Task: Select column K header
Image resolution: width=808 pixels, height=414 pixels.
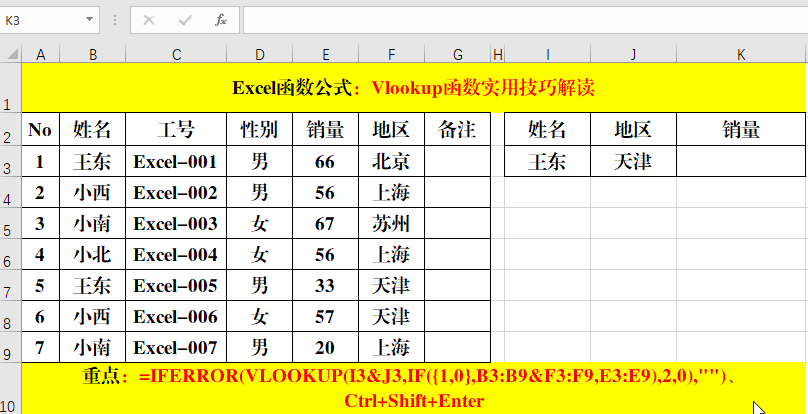Action: [x=741, y=55]
